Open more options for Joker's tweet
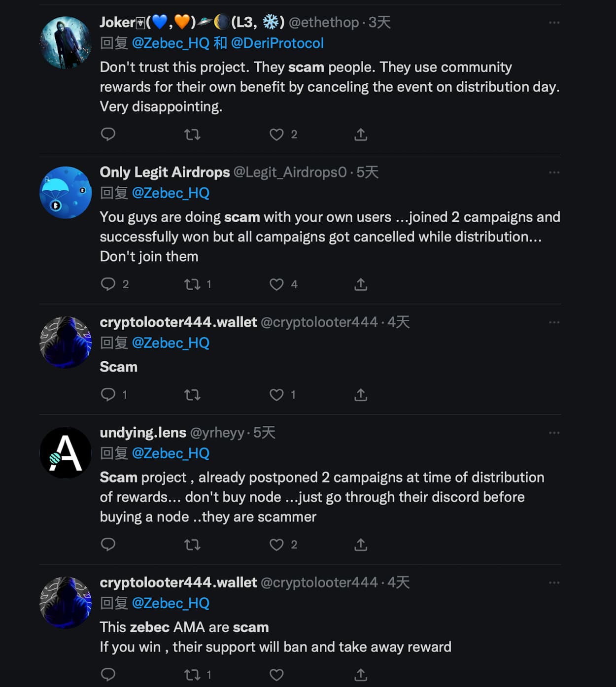 [x=554, y=23]
